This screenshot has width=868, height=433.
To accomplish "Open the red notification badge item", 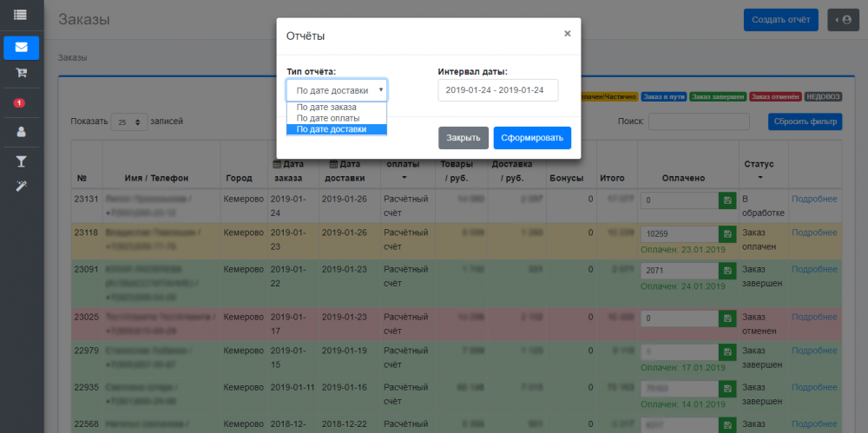I will [x=19, y=103].
